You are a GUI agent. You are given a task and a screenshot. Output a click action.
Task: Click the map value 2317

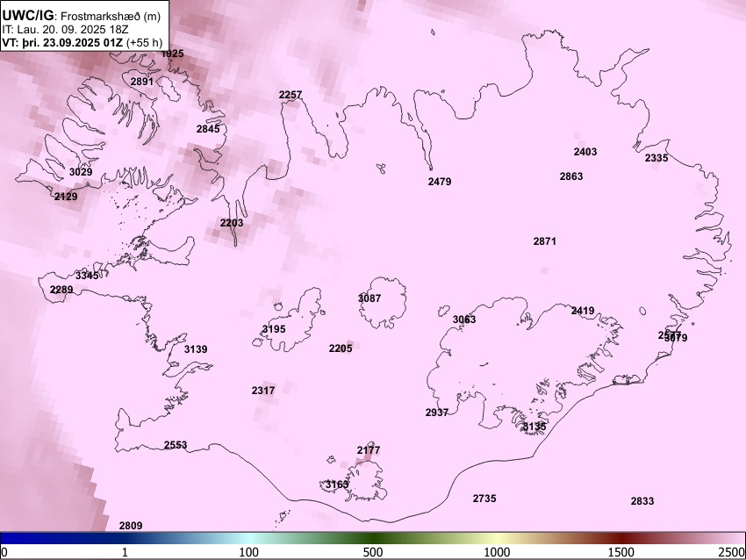[263, 391]
